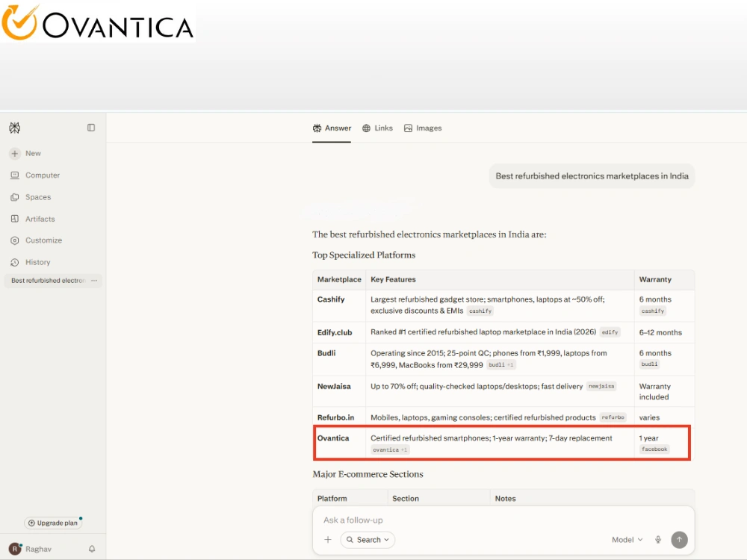Click the plus attach icon in follow-up box
Image resolution: width=747 pixels, height=560 pixels.
[x=328, y=540]
